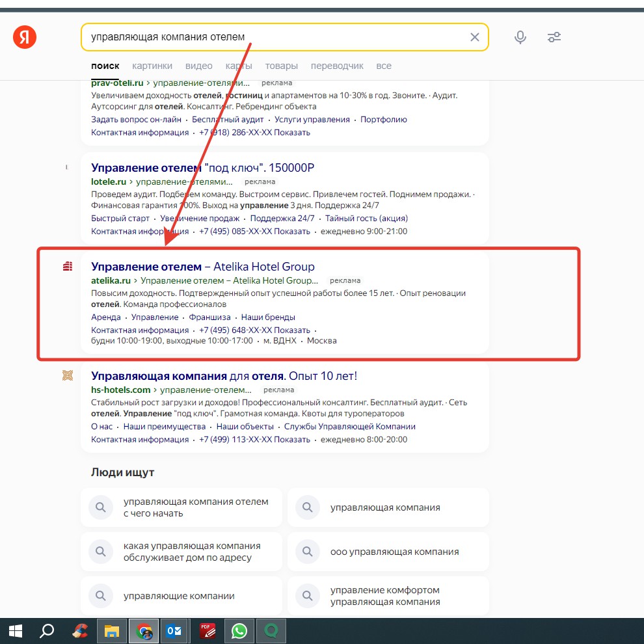Open the atelika.ru domain link

pos(111,280)
